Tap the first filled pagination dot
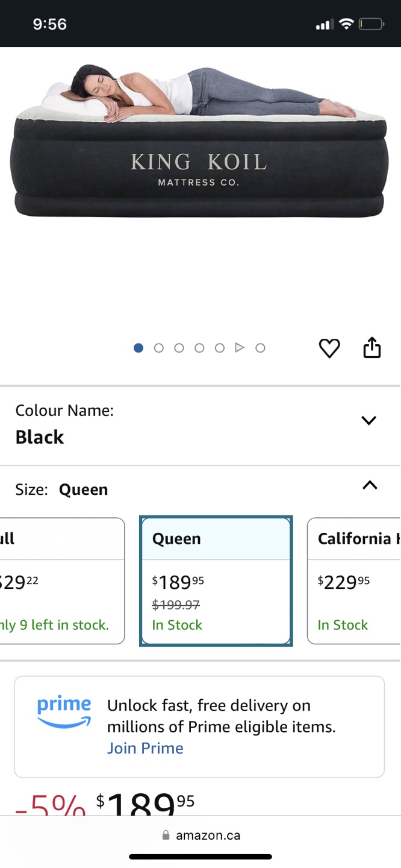Viewport: 401px width, 868px height. [x=138, y=348]
